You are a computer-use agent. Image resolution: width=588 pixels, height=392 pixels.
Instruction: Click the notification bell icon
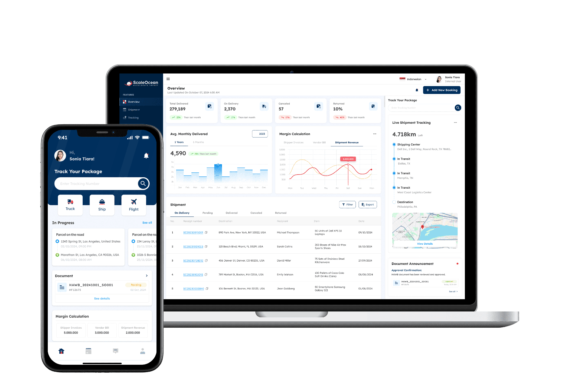point(417,90)
